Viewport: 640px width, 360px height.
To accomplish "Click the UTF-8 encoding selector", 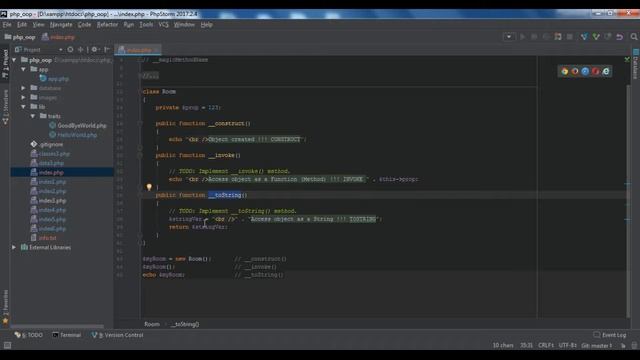I will tap(567, 346).
